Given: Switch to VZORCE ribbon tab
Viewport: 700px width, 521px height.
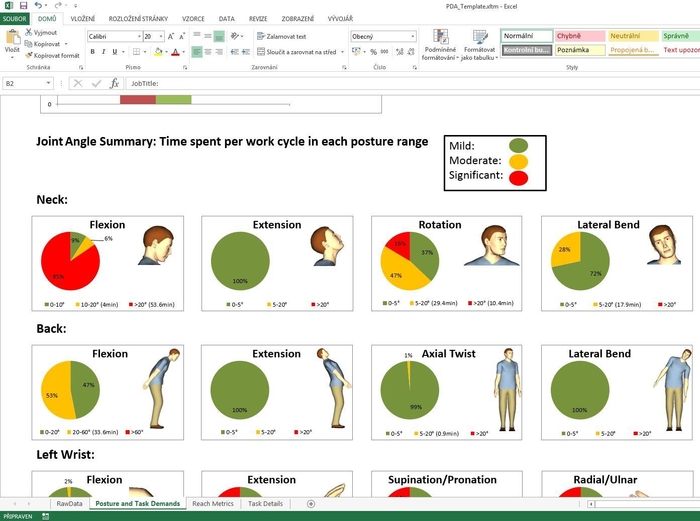Looking at the screenshot, I should click(193, 19).
